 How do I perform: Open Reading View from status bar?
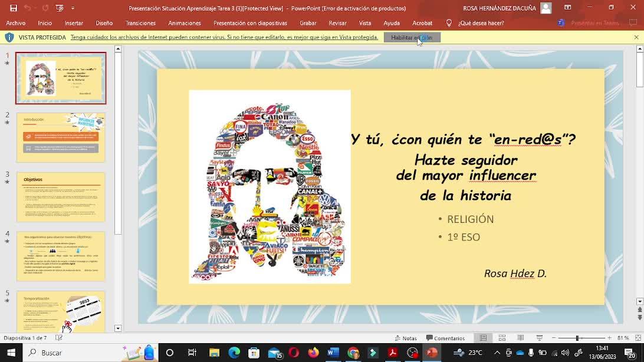click(x=520, y=338)
